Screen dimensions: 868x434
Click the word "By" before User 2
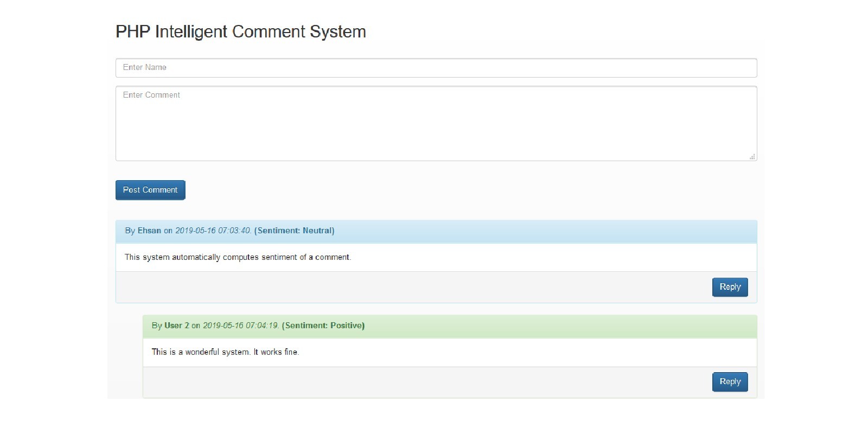[x=157, y=325]
